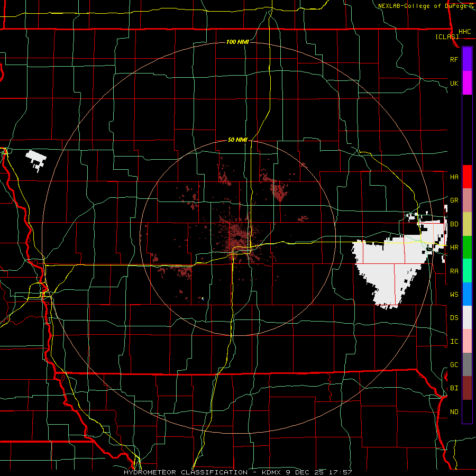Click the light pink IC legend swatch
476x476 pixels.
(x=467, y=341)
